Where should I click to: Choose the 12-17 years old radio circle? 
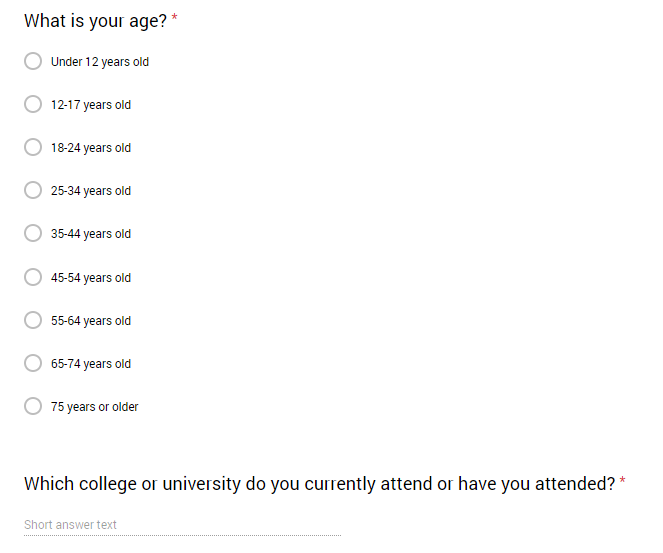tap(33, 104)
